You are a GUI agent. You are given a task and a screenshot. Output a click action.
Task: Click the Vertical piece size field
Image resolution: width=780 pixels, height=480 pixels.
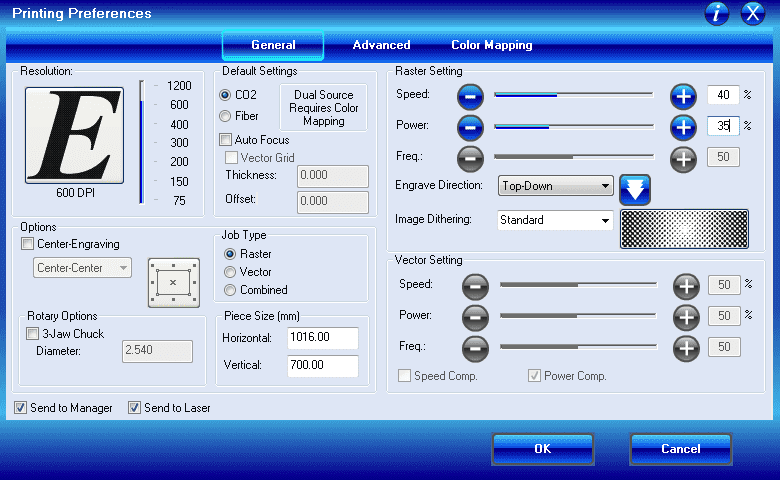click(323, 366)
